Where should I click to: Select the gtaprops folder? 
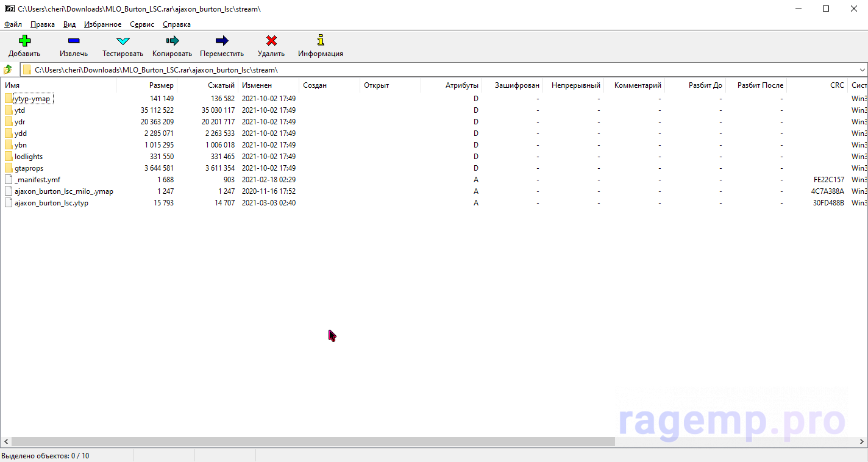click(29, 168)
